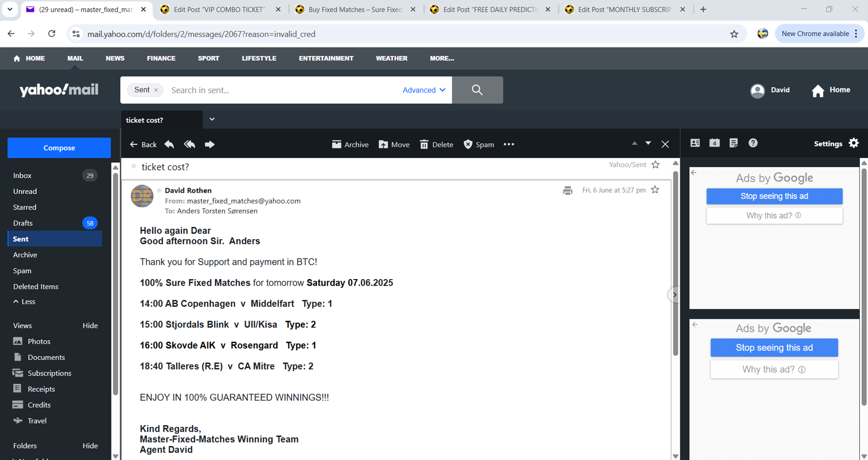The height and width of the screenshot is (460, 868).
Task: Open FINANCE in top navigation
Action: point(161,59)
